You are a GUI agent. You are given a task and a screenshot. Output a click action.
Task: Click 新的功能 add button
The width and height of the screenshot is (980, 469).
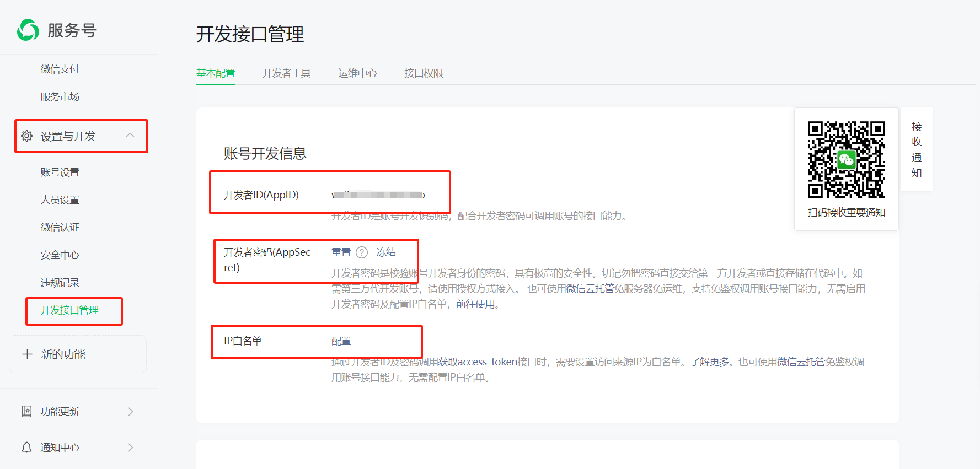(x=78, y=354)
